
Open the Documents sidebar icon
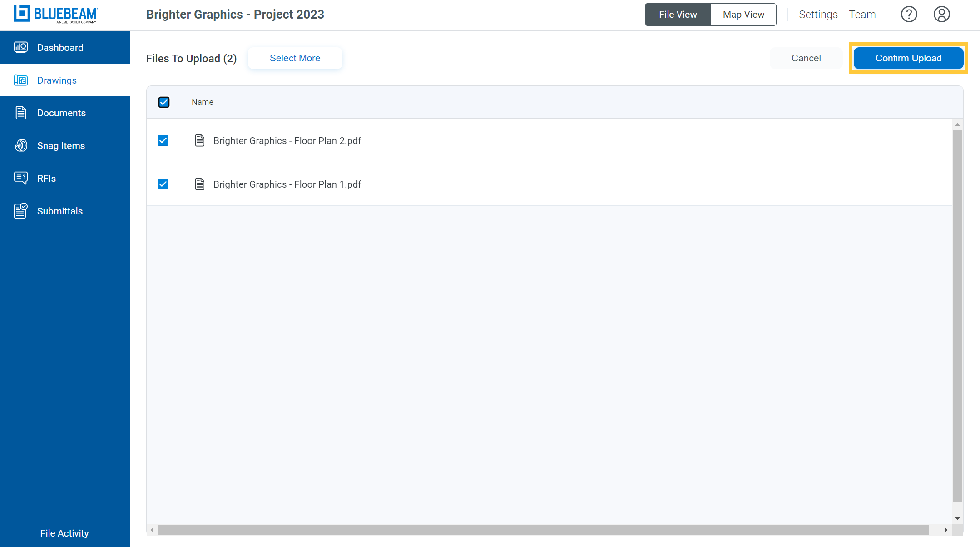point(21,113)
